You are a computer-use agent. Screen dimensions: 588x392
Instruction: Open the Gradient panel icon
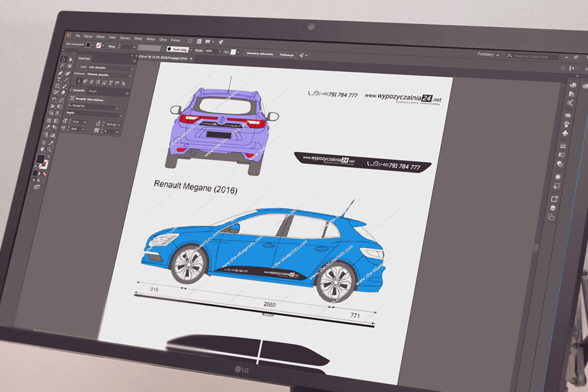[563, 155]
